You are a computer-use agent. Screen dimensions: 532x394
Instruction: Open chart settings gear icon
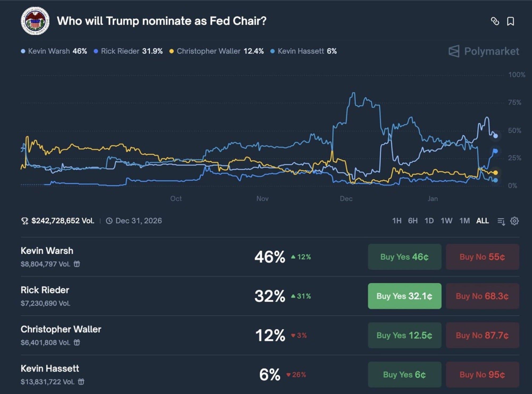point(514,221)
